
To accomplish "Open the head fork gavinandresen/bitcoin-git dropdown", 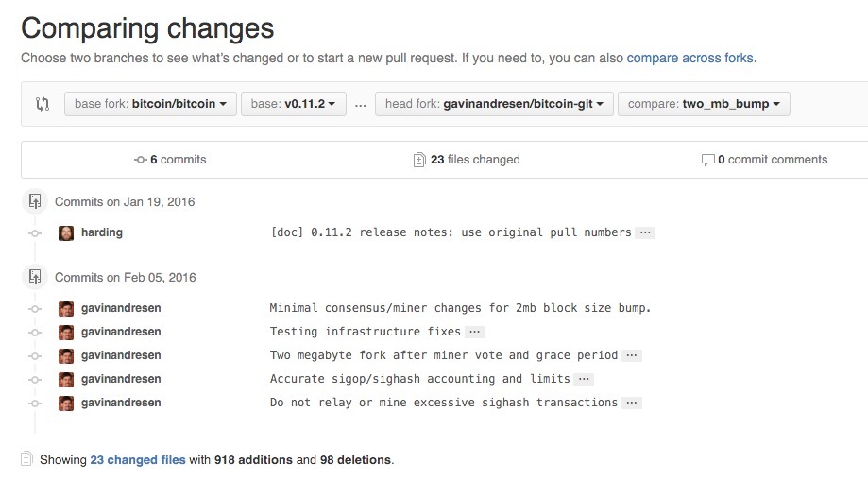I will [494, 104].
